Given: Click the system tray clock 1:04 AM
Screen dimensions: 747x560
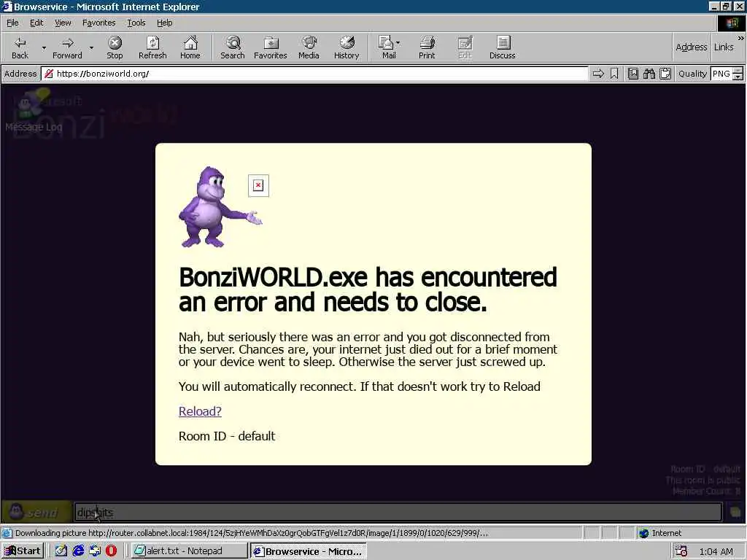Looking at the screenshot, I should (x=716, y=551).
